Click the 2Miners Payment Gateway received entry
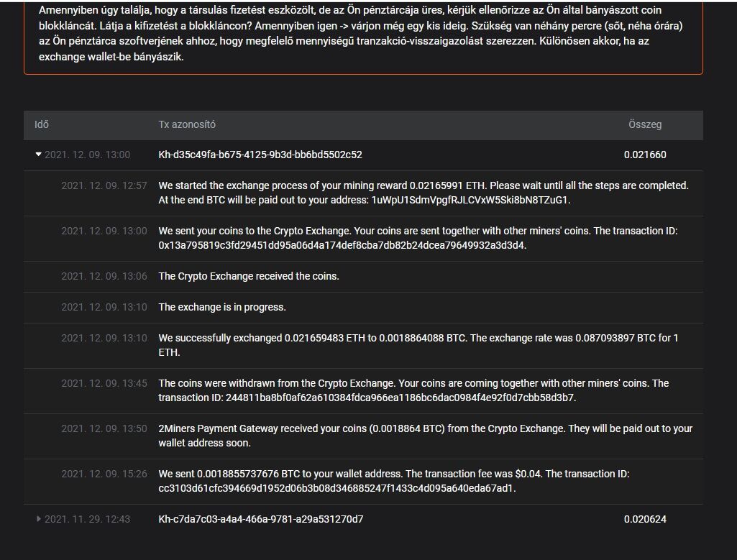 coord(425,436)
